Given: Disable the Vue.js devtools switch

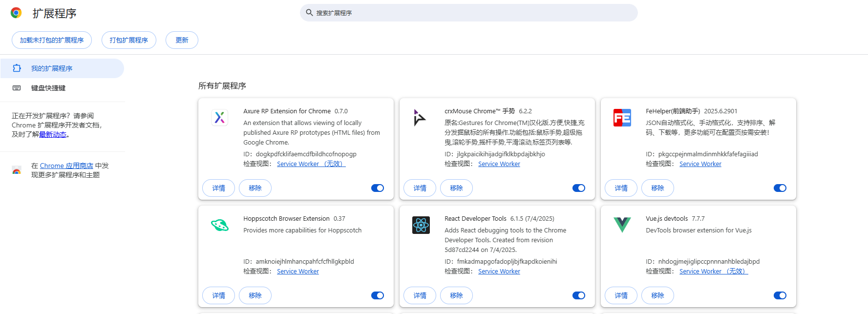Looking at the screenshot, I should click(x=780, y=295).
